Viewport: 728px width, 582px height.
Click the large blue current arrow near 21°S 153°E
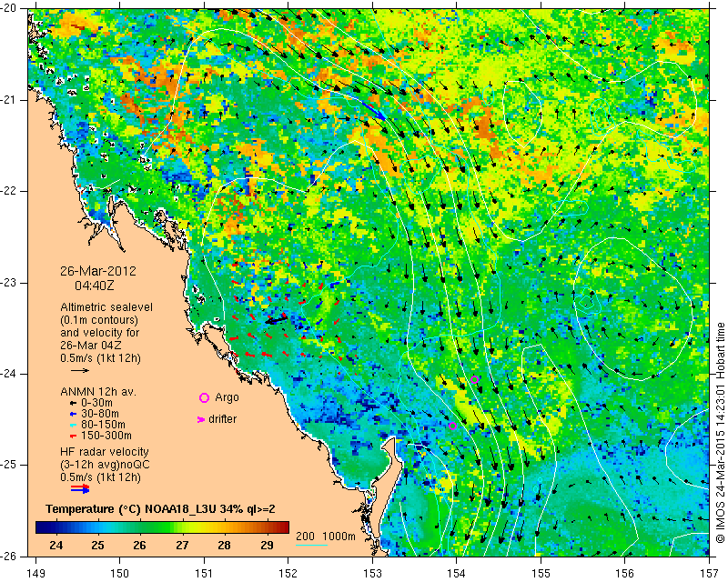point(374,111)
